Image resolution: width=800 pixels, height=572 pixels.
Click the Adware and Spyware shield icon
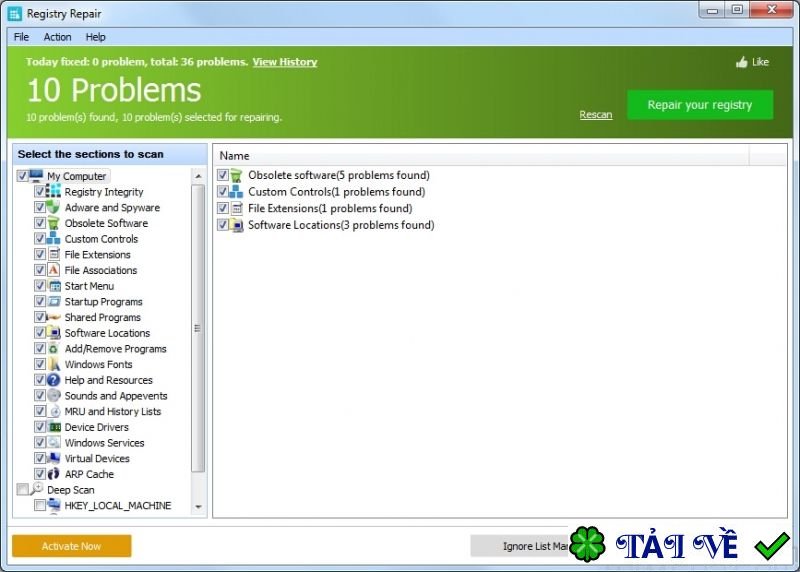(x=54, y=207)
